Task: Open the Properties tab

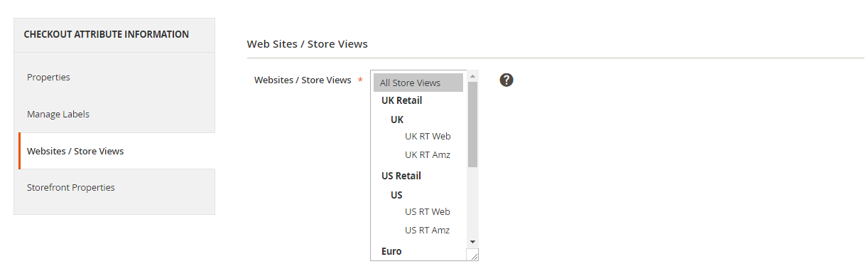Action: coord(114,77)
